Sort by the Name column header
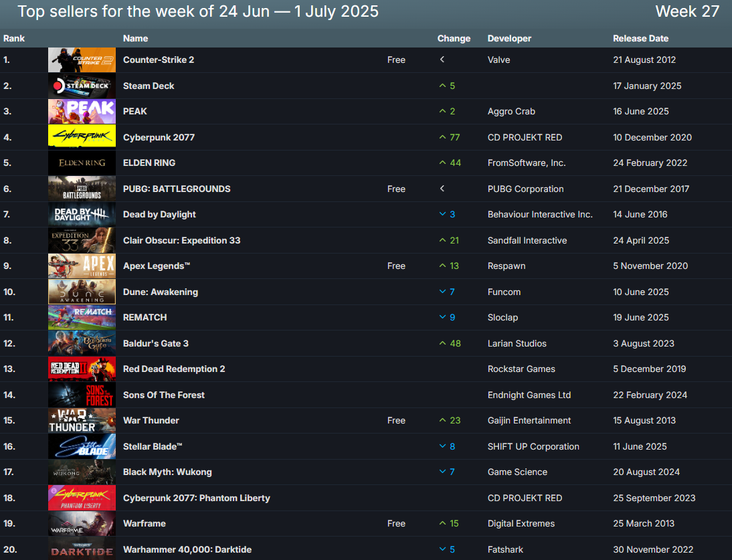This screenshot has width=732, height=560. pyautogui.click(x=135, y=38)
